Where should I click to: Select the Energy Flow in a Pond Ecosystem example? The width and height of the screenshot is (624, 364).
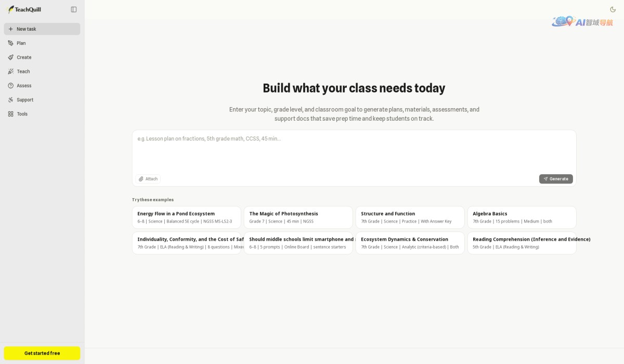187,217
